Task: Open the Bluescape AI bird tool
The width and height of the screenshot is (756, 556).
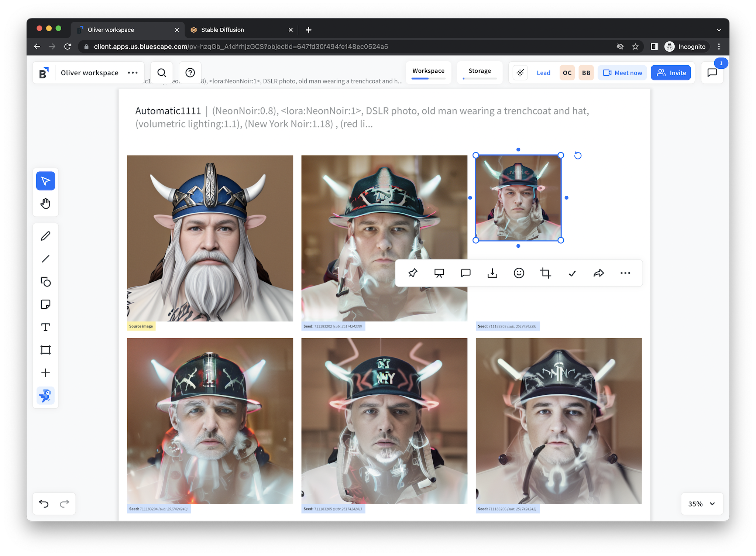Action: [45, 395]
